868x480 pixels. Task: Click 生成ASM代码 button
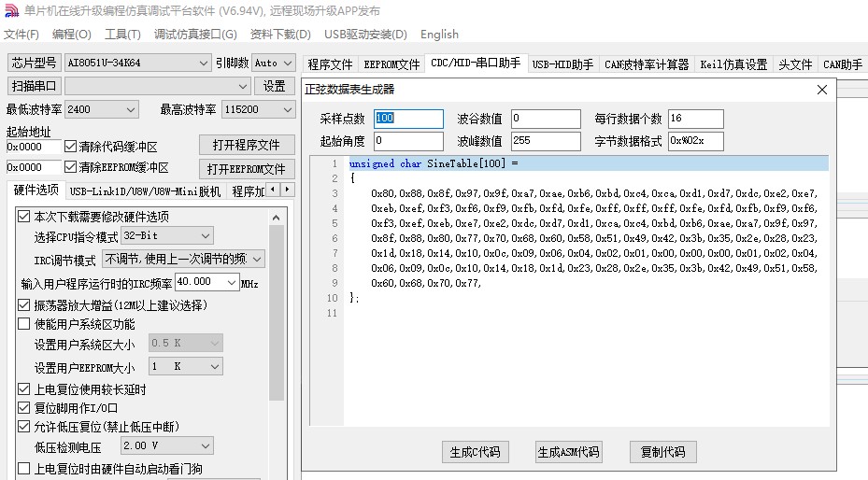568,452
